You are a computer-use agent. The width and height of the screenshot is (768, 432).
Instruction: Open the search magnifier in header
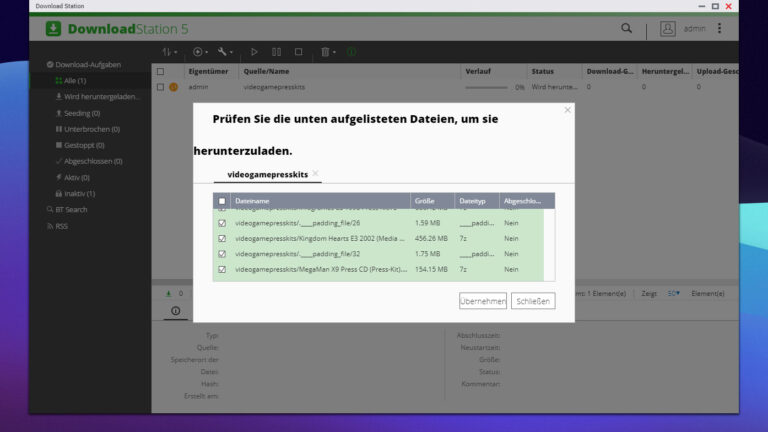click(x=626, y=28)
